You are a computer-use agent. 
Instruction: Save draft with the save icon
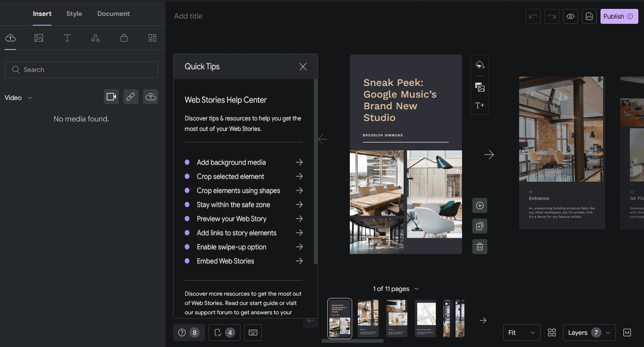coord(589,16)
